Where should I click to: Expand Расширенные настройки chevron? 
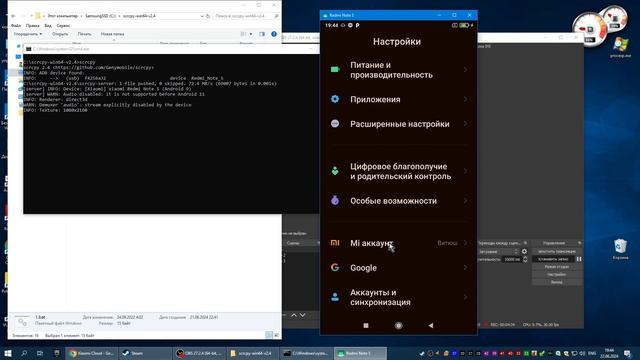click(465, 124)
